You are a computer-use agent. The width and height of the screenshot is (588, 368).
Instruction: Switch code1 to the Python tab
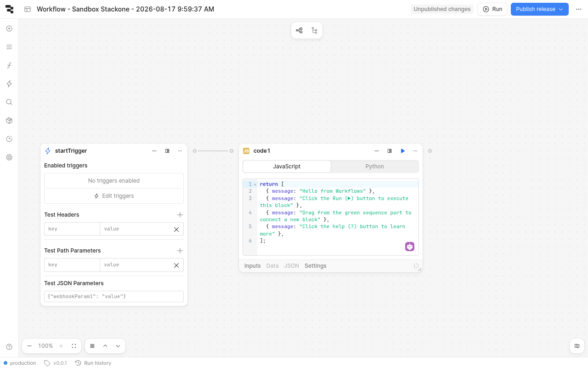[x=375, y=167]
